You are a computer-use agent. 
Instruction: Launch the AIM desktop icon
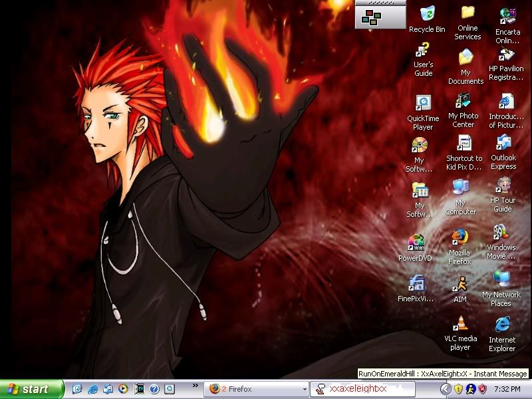pos(460,289)
